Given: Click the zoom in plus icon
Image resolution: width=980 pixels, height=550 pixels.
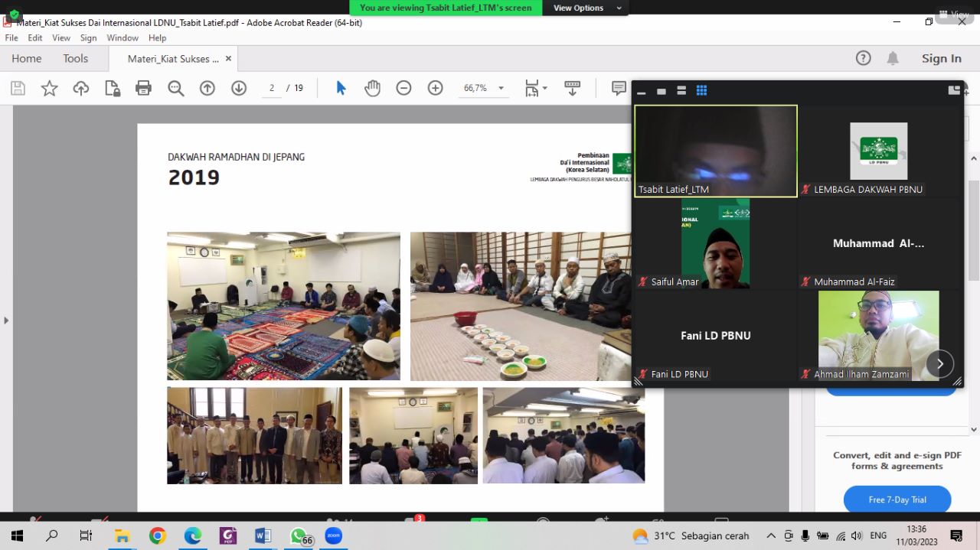Looking at the screenshot, I should (436, 88).
